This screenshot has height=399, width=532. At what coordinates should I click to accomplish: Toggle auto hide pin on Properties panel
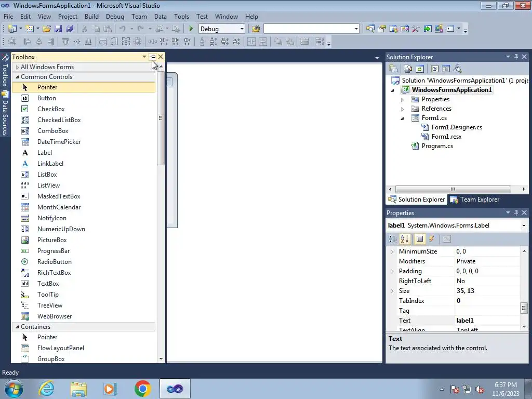tap(516, 212)
